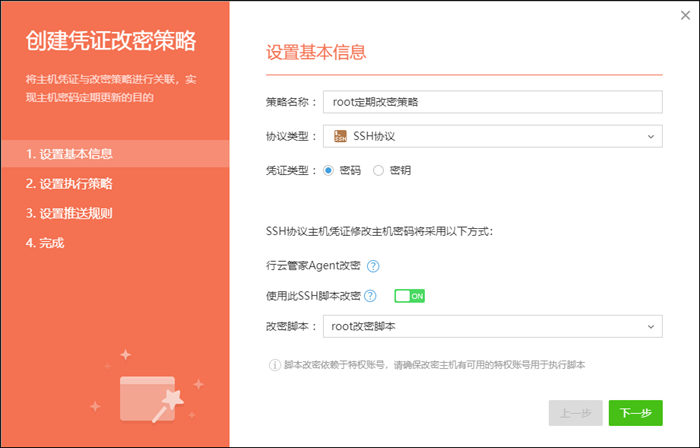The image size is (700, 448).
Task: Expand the chevron arrow of 协议类型 field
Action: pos(650,136)
